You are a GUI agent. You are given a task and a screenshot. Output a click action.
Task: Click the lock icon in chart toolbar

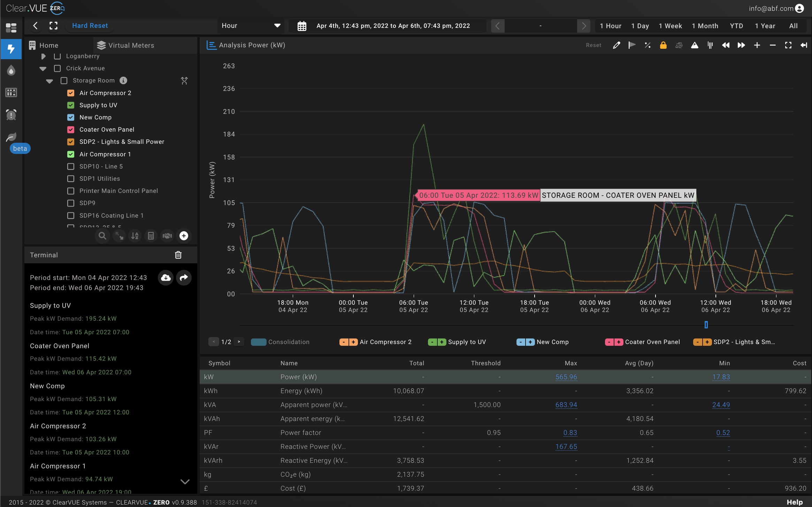663,45
